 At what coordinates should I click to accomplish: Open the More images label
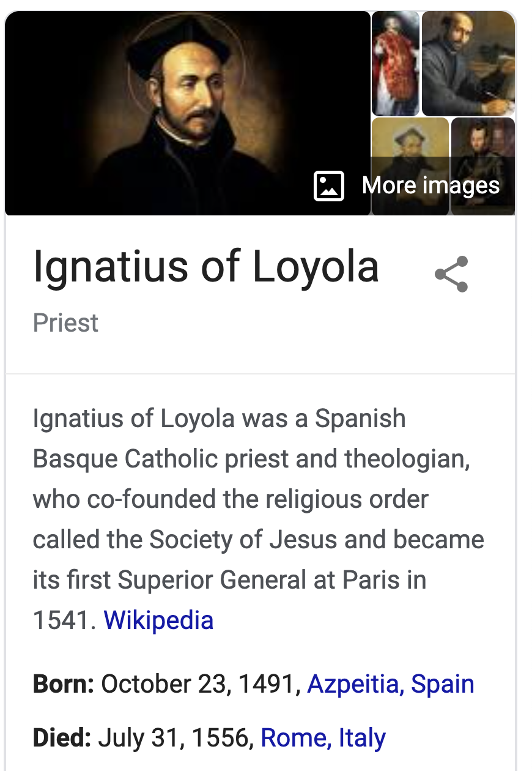[430, 185]
